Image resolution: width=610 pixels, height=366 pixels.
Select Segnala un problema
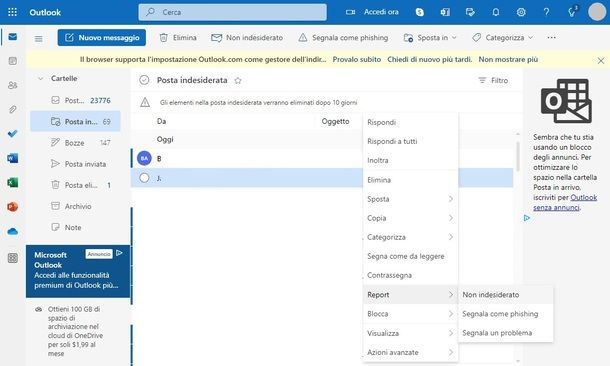pyautogui.click(x=506, y=333)
